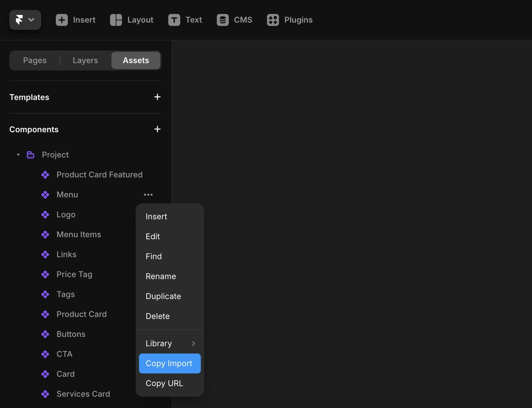The image size is (532, 408).
Task: Choose Rename from the context menu
Action: [170, 276]
